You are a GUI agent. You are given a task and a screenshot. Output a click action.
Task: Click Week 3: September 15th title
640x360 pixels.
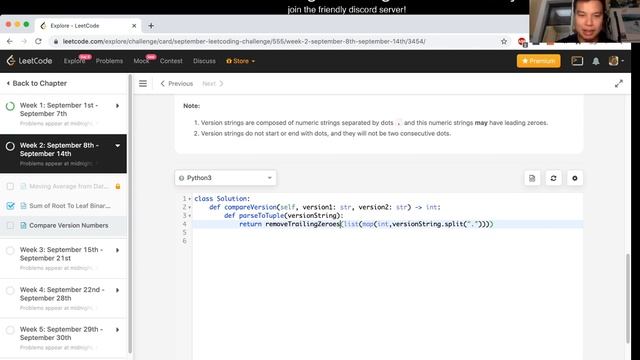pos(61,254)
